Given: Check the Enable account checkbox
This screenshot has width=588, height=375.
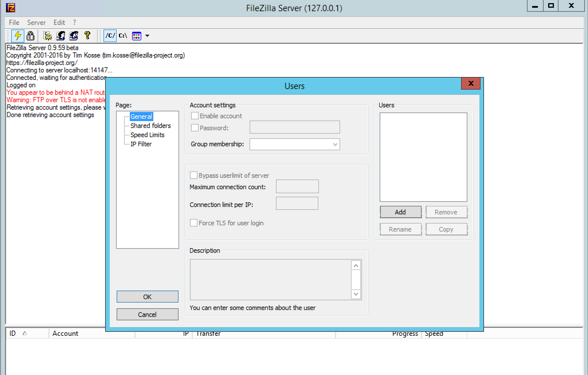Looking at the screenshot, I should (195, 116).
